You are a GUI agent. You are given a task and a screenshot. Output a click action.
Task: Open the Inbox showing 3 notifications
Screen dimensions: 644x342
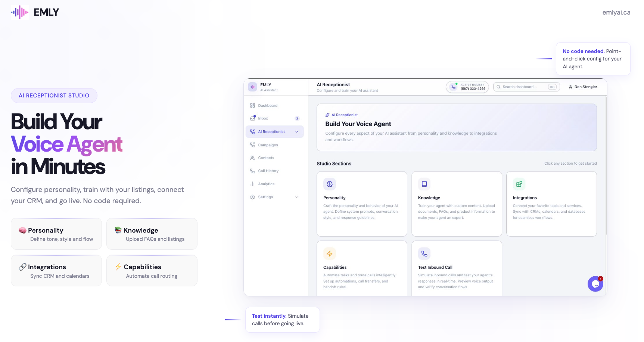[263, 118]
